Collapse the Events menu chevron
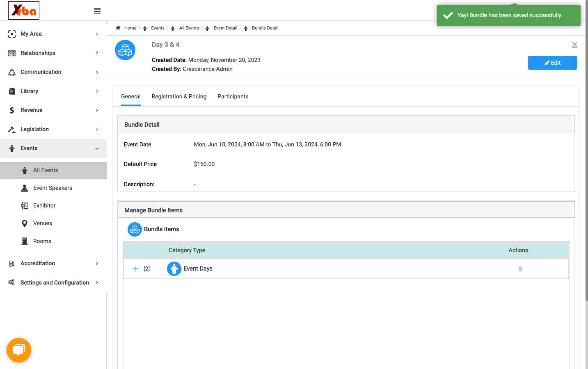Viewport: 588px width, 369px height. coord(97,148)
